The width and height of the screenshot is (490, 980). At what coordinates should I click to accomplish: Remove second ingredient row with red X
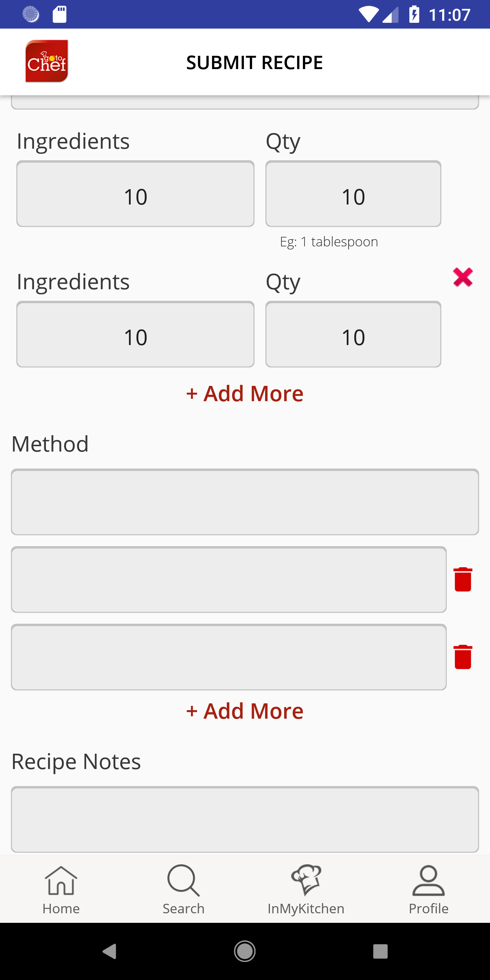click(x=463, y=277)
